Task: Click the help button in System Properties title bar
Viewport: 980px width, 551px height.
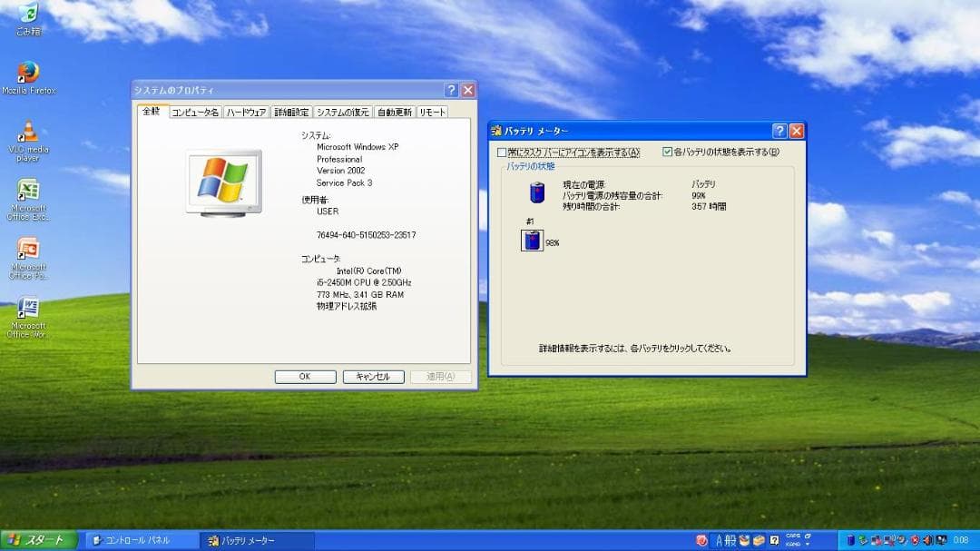Action: [451, 90]
